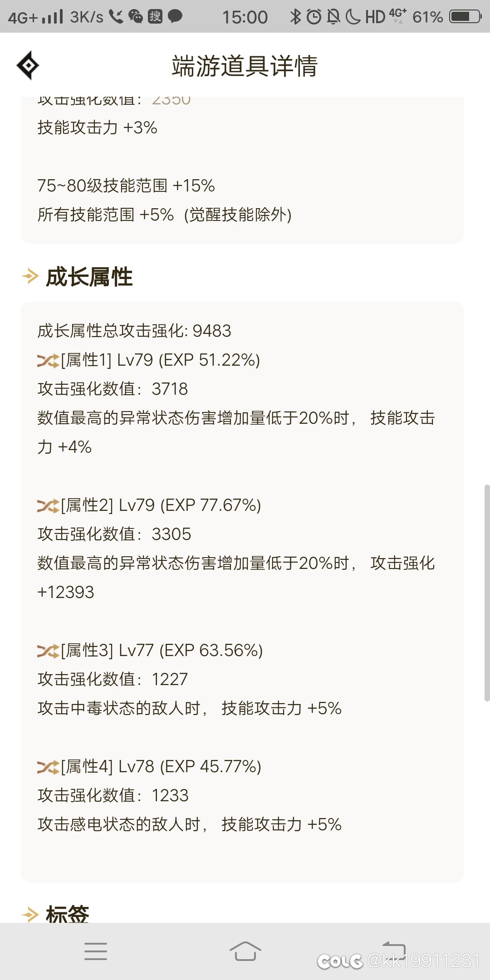Tap the shuffle icon beside 属性4
The width and height of the screenshot is (490, 980).
pyautogui.click(x=48, y=768)
